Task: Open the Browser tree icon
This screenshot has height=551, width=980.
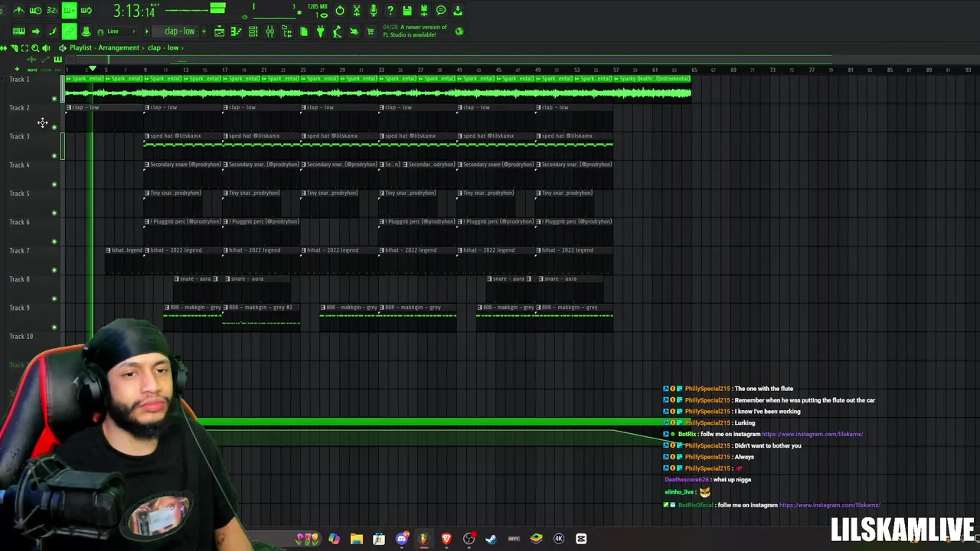Action: point(286,31)
